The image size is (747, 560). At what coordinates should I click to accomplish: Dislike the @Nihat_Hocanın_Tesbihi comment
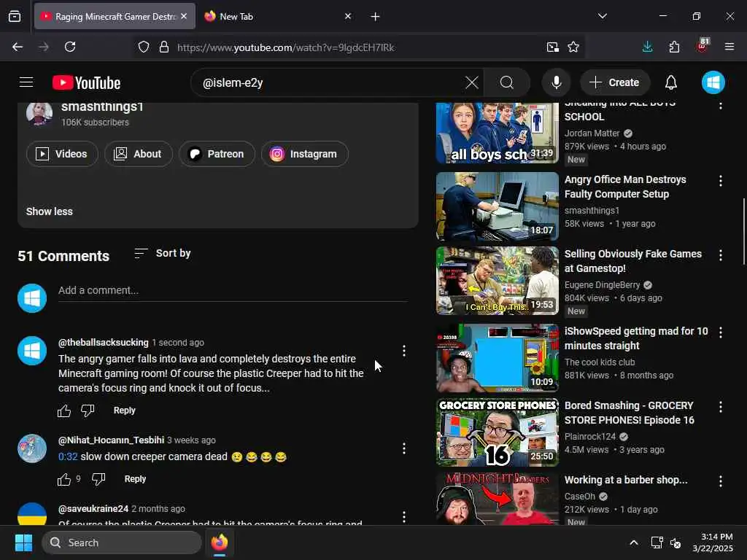pos(98,479)
